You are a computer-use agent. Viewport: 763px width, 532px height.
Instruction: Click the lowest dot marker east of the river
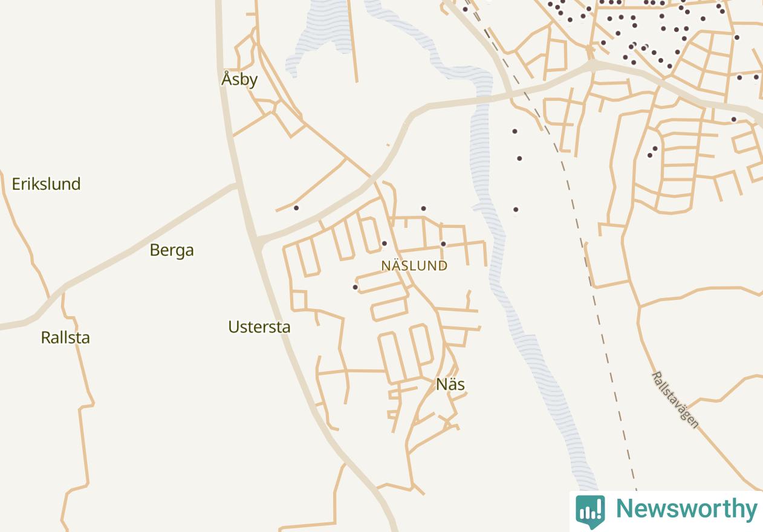click(x=516, y=210)
